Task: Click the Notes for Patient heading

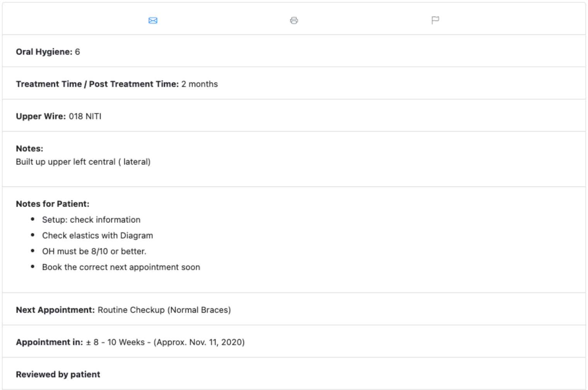Action: coord(53,204)
